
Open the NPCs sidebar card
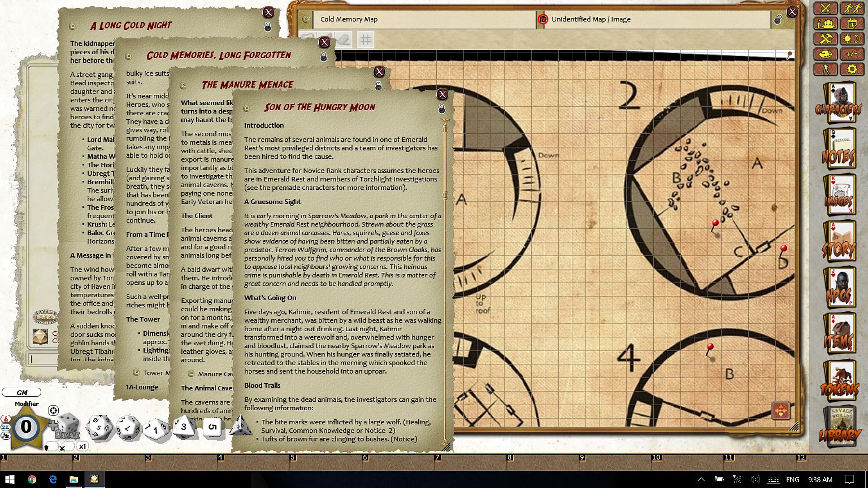coord(839,288)
